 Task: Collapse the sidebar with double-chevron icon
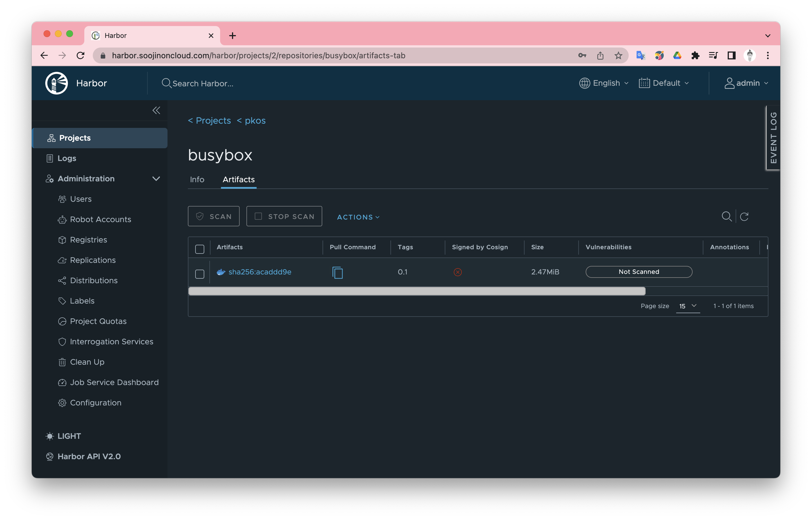pos(156,110)
